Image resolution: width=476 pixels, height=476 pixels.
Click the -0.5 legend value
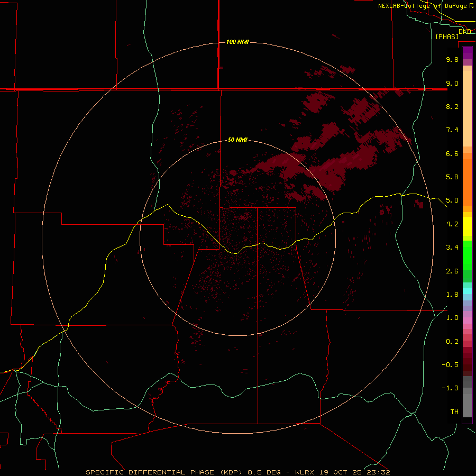click(x=450, y=365)
